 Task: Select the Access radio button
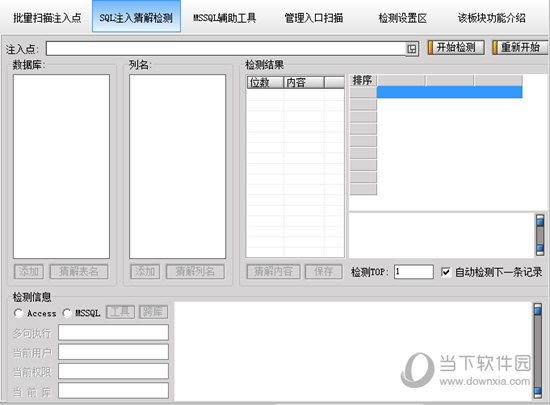tap(18, 313)
